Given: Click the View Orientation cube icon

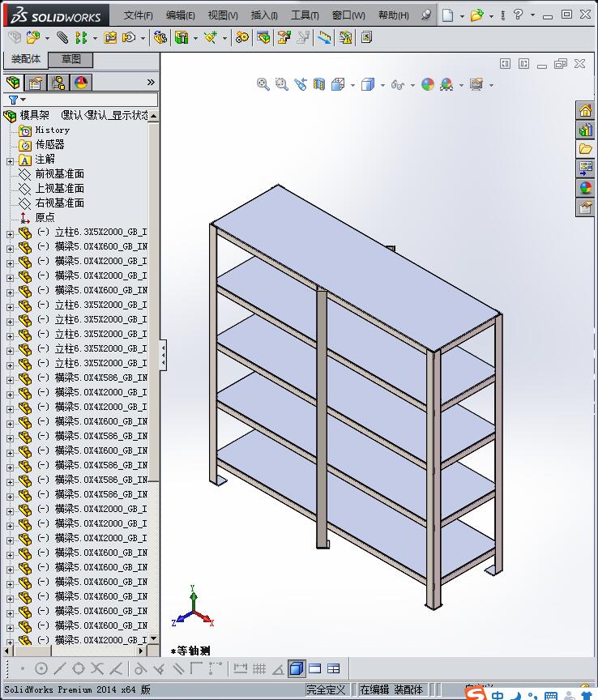Looking at the screenshot, I should point(338,84).
